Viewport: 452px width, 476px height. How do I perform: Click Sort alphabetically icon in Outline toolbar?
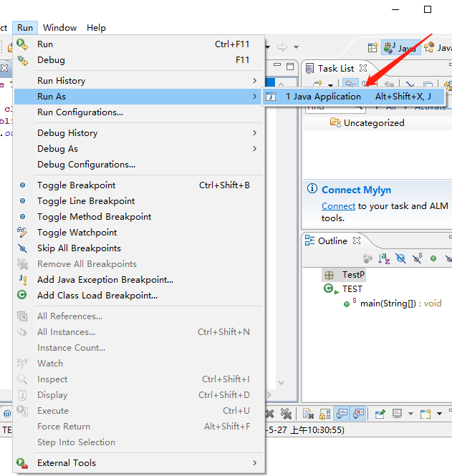(384, 258)
